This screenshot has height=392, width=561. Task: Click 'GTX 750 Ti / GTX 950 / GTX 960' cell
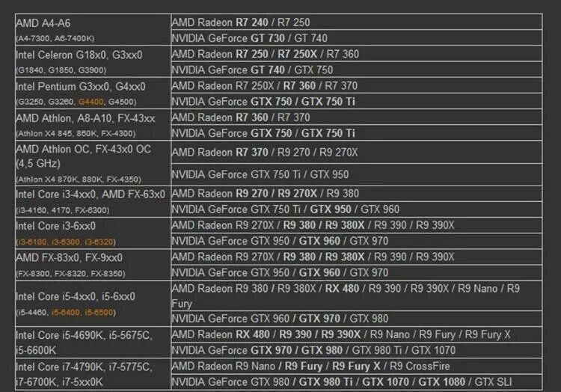[x=357, y=209]
